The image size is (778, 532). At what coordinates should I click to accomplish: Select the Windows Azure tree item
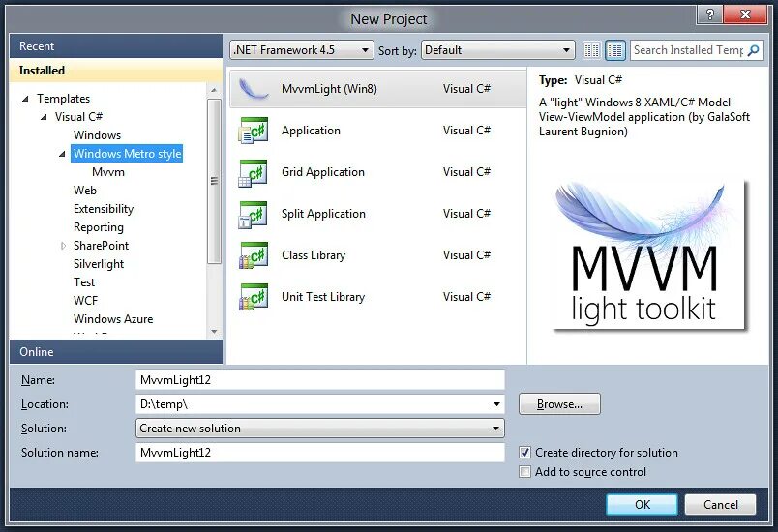[113, 319]
